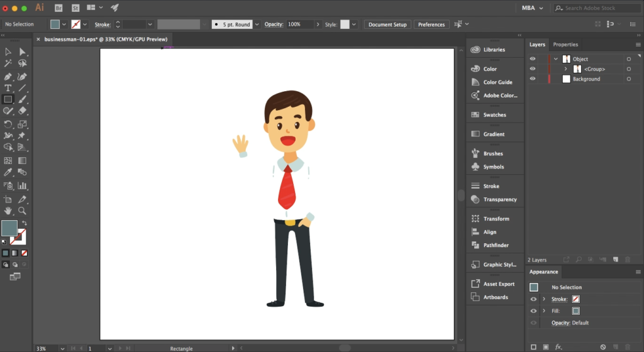Image resolution: width=644 pixels, height=352 pixels.
Task: Click the large Fill color swatch in toolbar
Action: click(x=9, y=228)
